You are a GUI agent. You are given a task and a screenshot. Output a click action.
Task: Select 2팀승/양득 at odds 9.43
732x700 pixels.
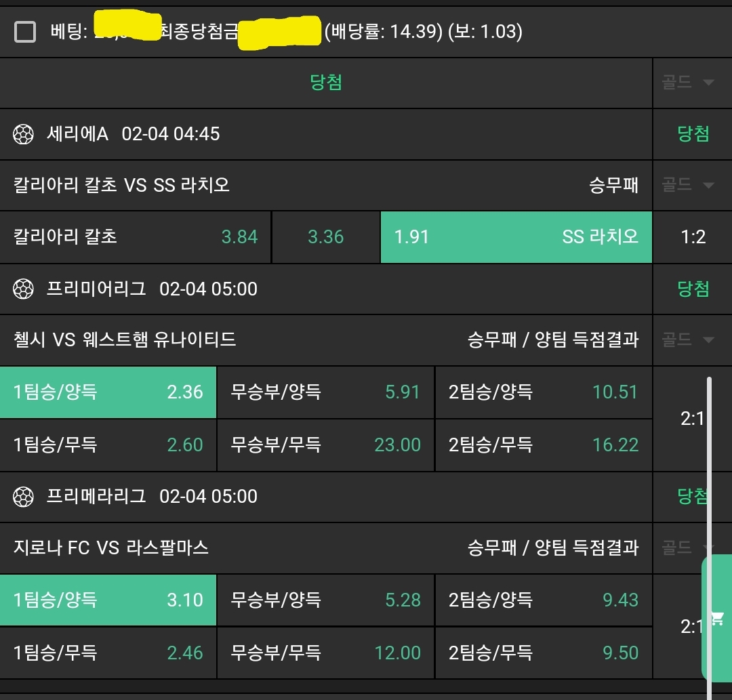543,600
